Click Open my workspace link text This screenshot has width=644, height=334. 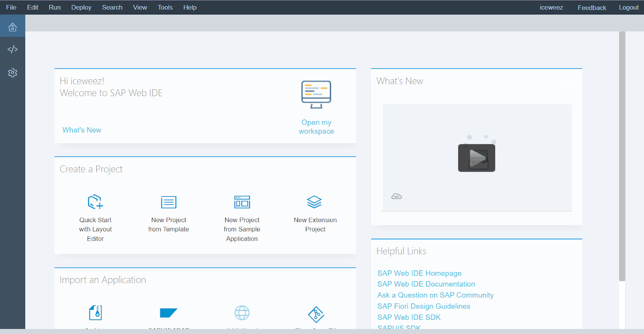click(316, 127)
